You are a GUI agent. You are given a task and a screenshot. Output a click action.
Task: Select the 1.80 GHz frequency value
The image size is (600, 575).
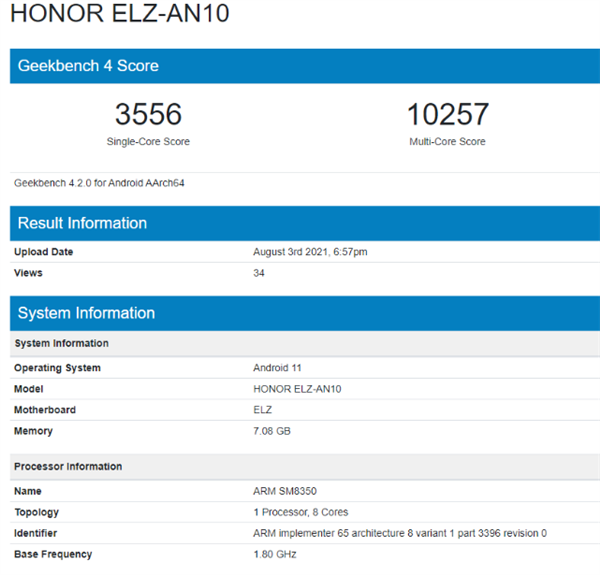click(x=275, y=554)
